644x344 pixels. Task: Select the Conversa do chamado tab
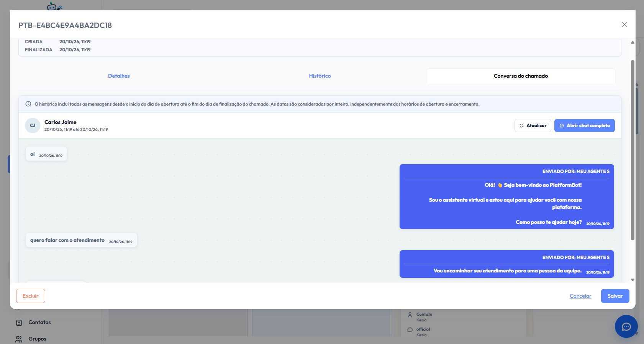pyautogui.click(x=521, y=76)
